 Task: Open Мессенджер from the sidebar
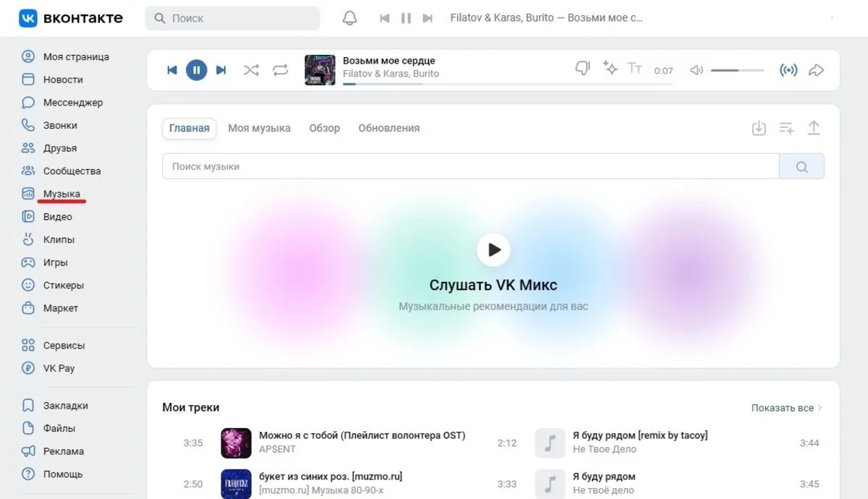click(x=73, y=103)
